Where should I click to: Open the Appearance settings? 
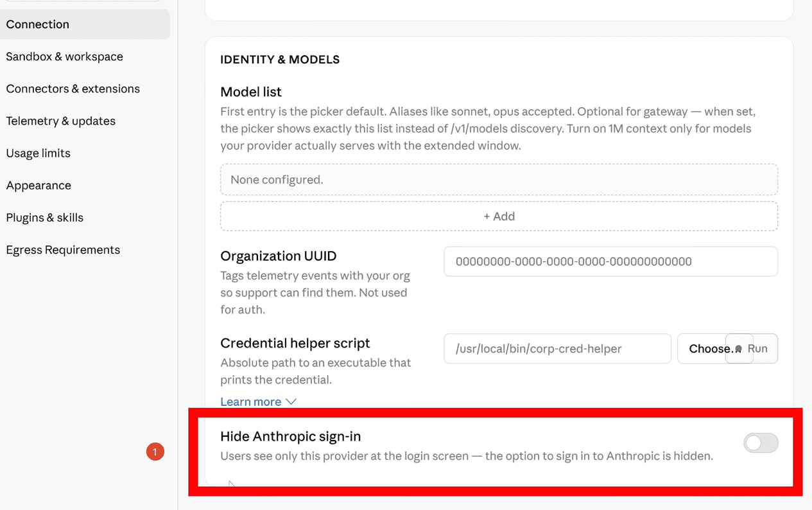coord(39,185)
